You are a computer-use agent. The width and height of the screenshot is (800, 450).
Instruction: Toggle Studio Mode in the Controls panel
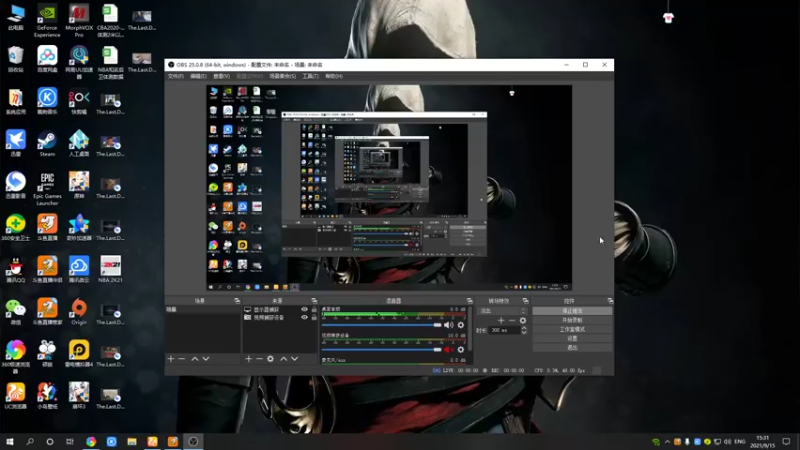tap(572, 329)
